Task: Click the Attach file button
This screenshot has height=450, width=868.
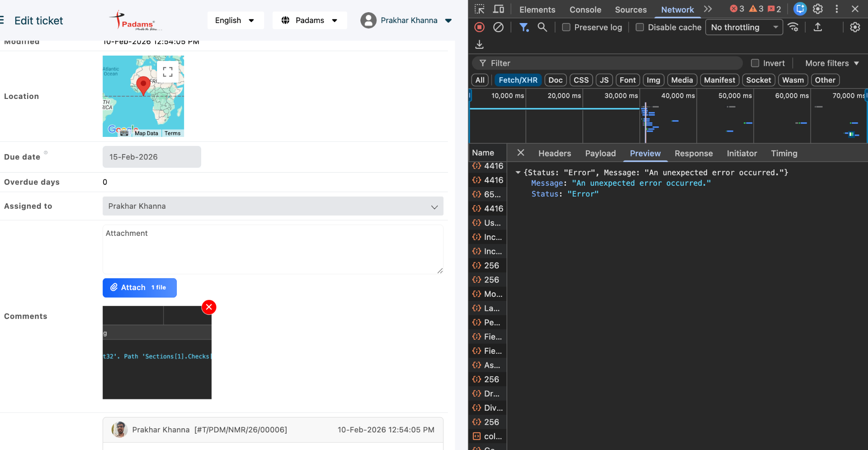Action: [139, 288]
